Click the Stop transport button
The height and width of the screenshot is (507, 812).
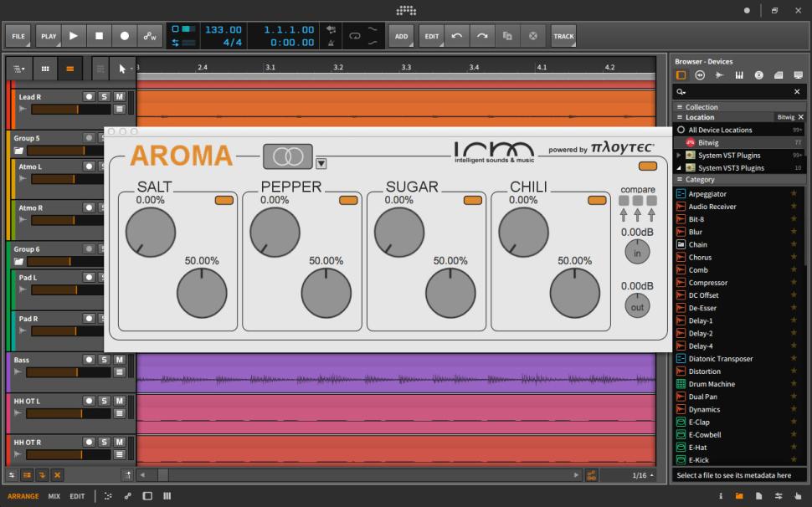[x=99, y=36]
